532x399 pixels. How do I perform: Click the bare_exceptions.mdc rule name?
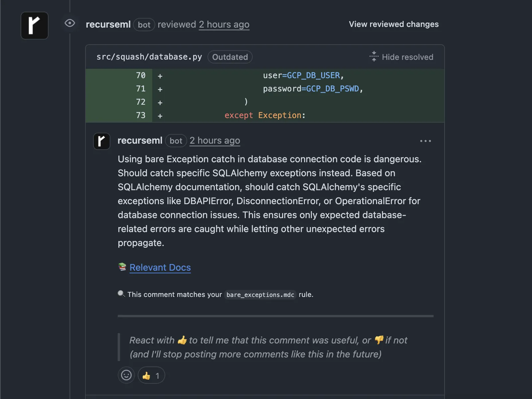click(260, 295)
